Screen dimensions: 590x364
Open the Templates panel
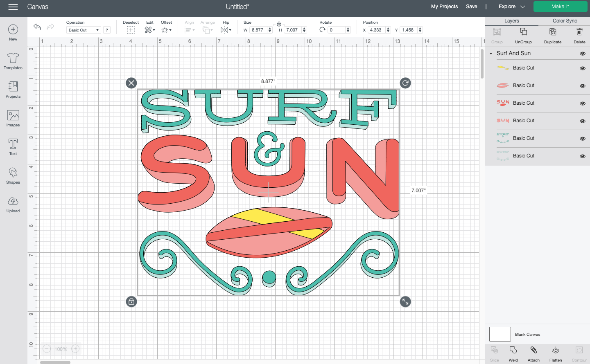point(13,61)
